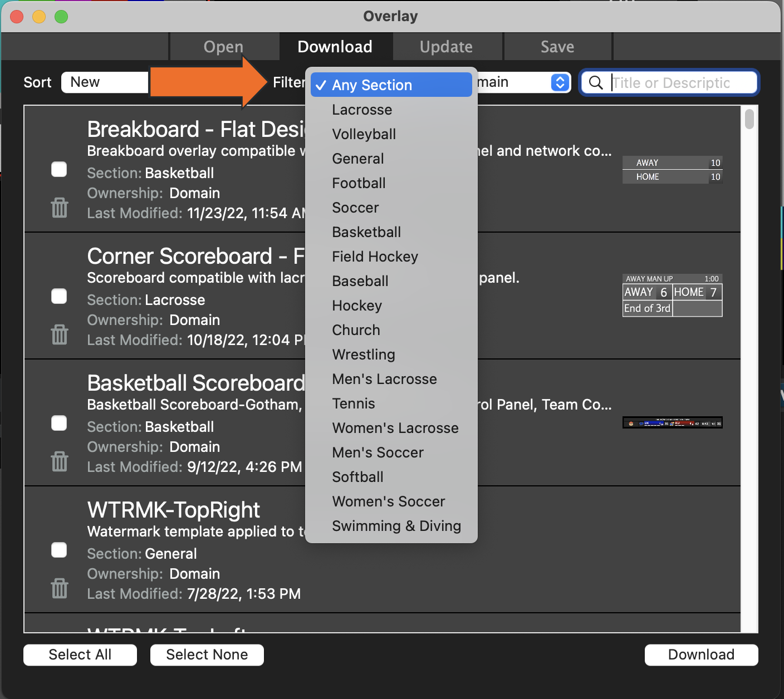Click the Select All button

tap(80, 654)
